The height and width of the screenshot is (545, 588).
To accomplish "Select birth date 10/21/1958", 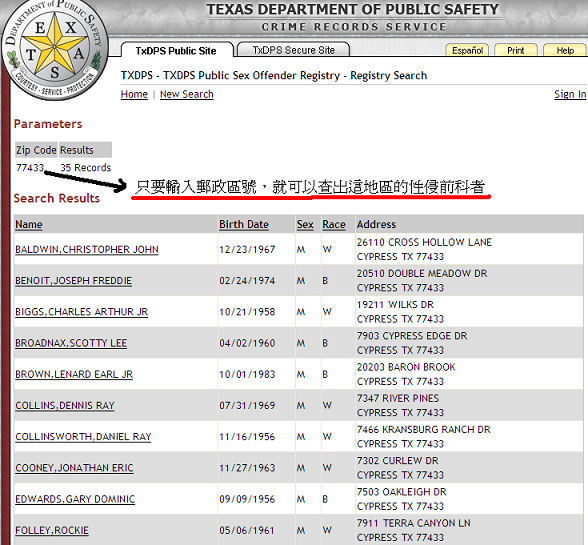I will [247, 312].
